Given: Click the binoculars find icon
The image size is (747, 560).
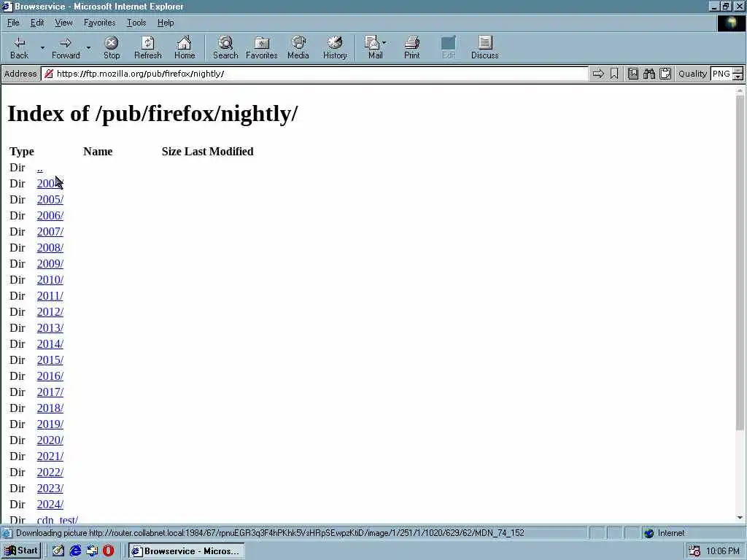Looking at the screenshot, I should tap(649, 74).
